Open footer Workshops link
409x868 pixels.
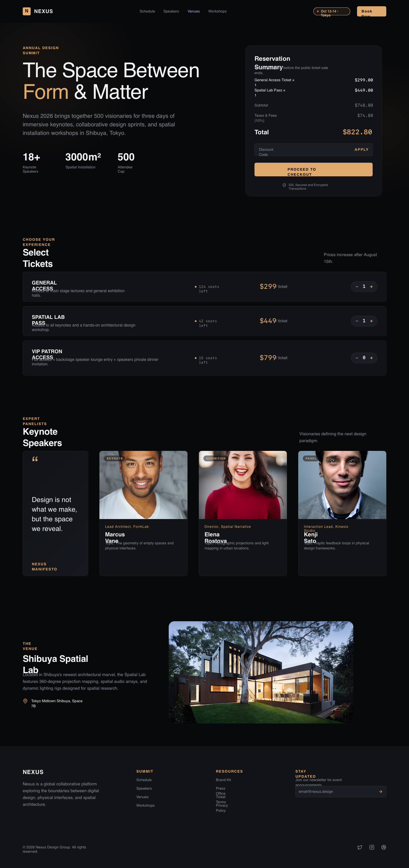click(x=145, y=805)
